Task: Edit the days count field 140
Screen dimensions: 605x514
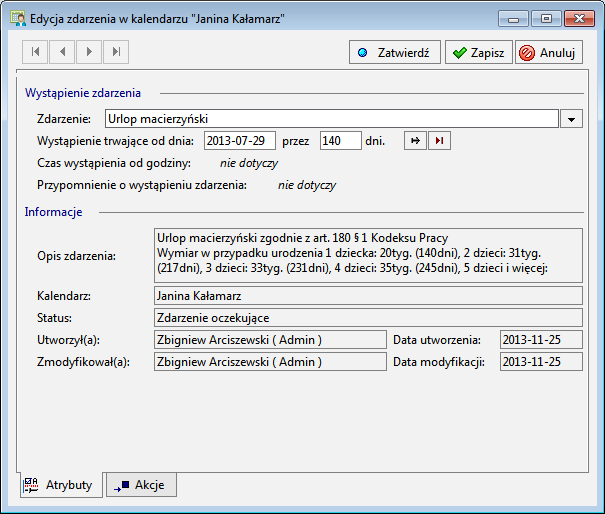Action: [341, 140]
